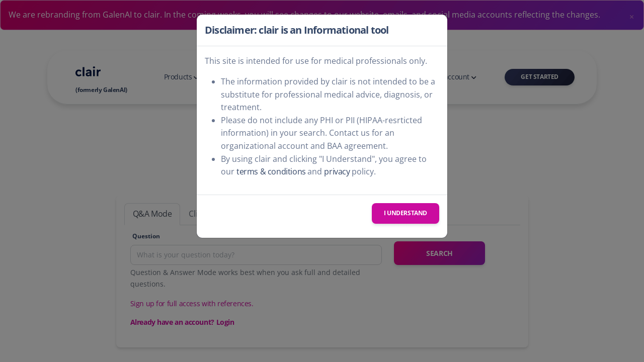Open the Products menu label
Screen dimensions: 644x362
tap(178, 77)
